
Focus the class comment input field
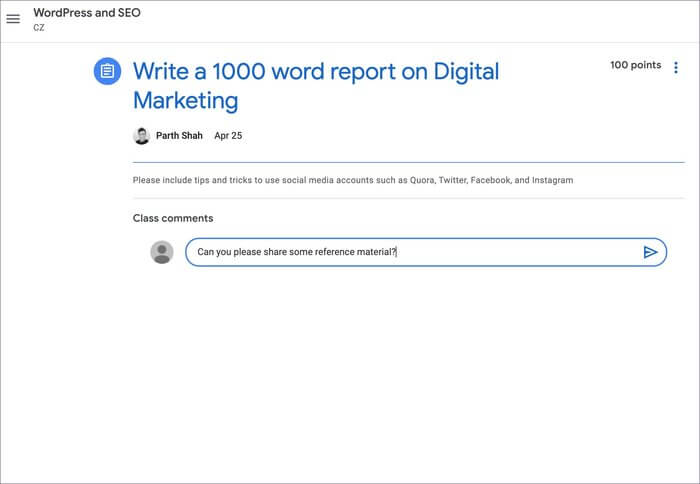pos(500,252)
